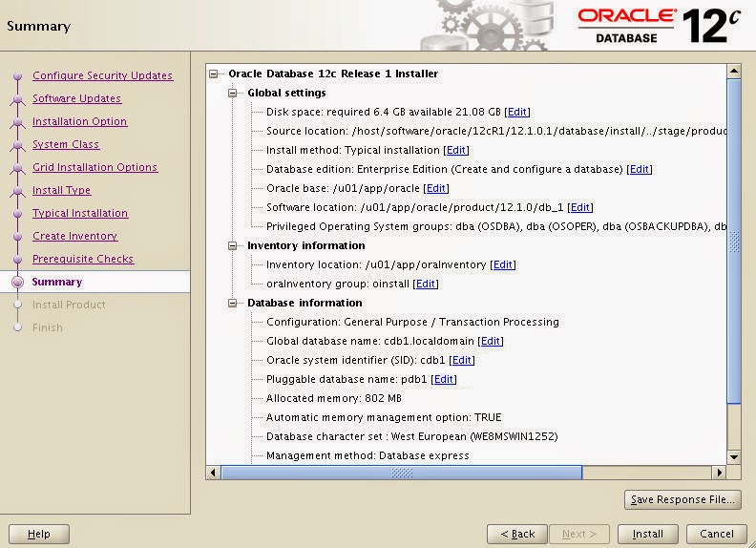Jump to Grid Installation Options step
This screenshot has height=548, width=756.
95,167
